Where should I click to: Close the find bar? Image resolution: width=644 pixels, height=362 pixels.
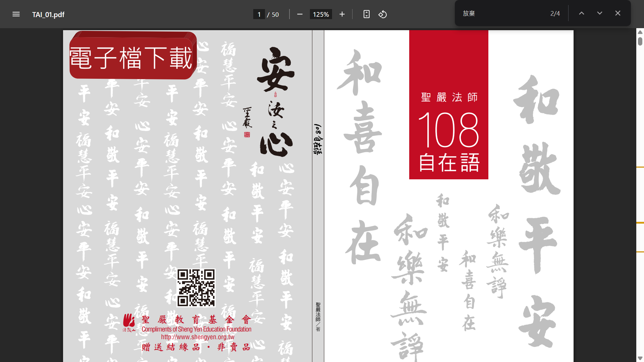pos(618,13)
